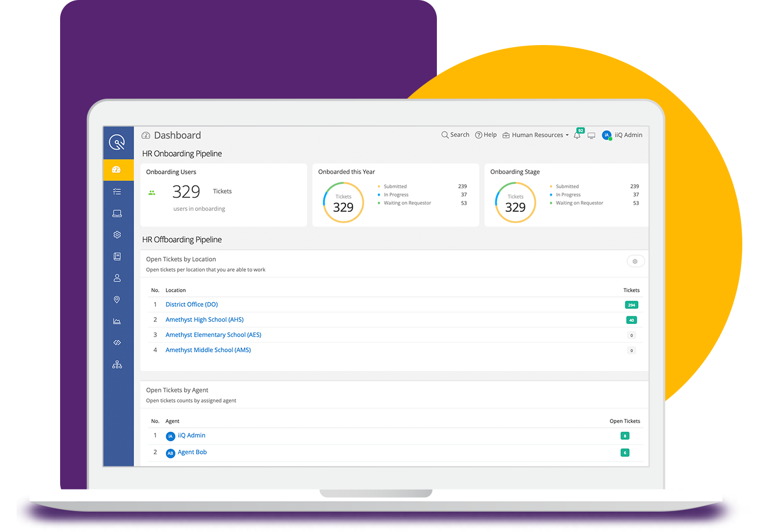Select the Analytics chart icon in sidebar
This screenshot has height=532, width=760.
[x=117, y=321]
